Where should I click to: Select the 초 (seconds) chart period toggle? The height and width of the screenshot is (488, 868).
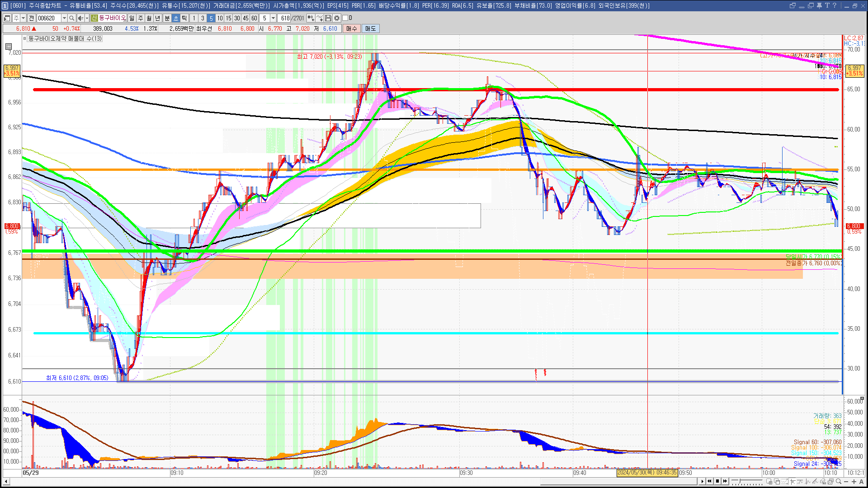[x=176, y=18]
